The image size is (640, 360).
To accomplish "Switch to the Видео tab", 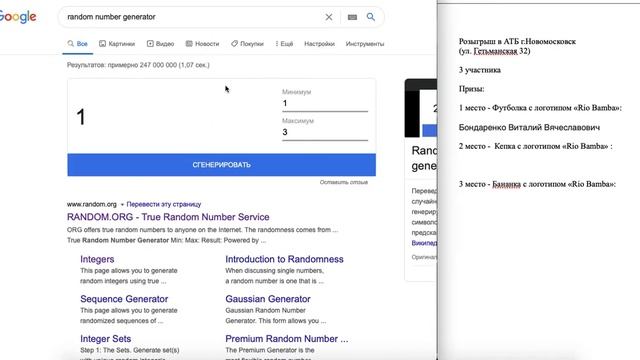I will coord(160,44).
